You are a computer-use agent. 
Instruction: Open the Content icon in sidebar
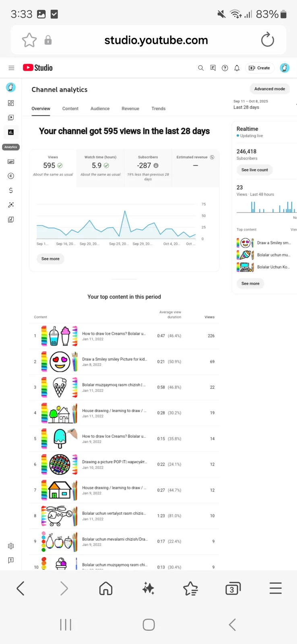click(11, 118)
